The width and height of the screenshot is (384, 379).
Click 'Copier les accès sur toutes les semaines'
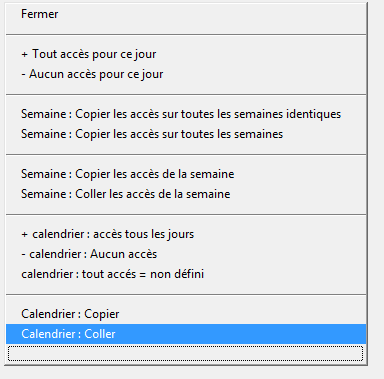coord(186,134)
